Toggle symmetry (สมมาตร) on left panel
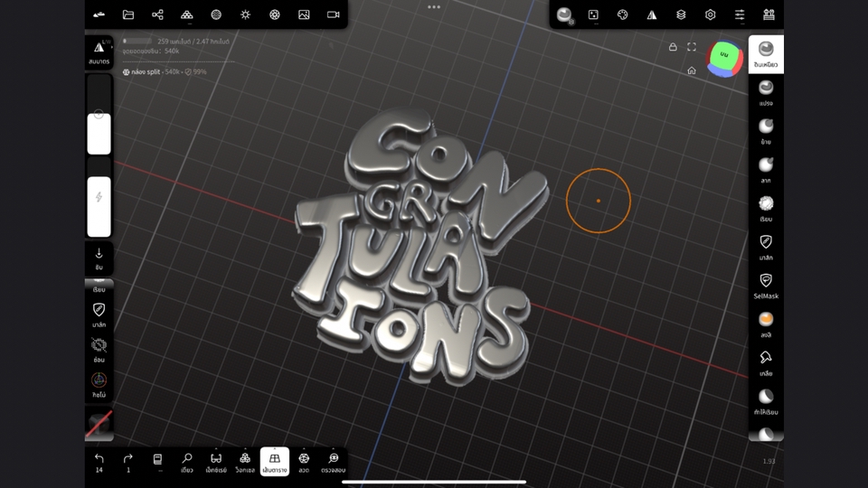868x488 pixels. pyautogui.click(x=99, y=52)
